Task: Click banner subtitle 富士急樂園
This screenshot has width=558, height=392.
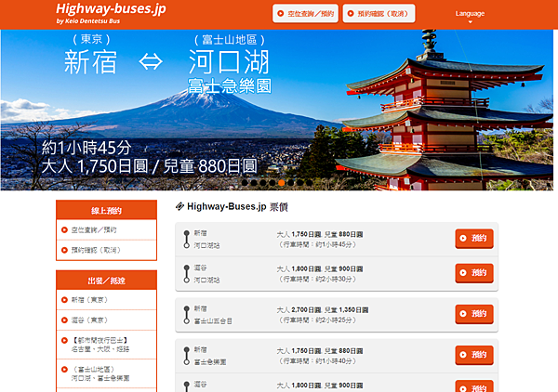Action: tap(230, 86)
